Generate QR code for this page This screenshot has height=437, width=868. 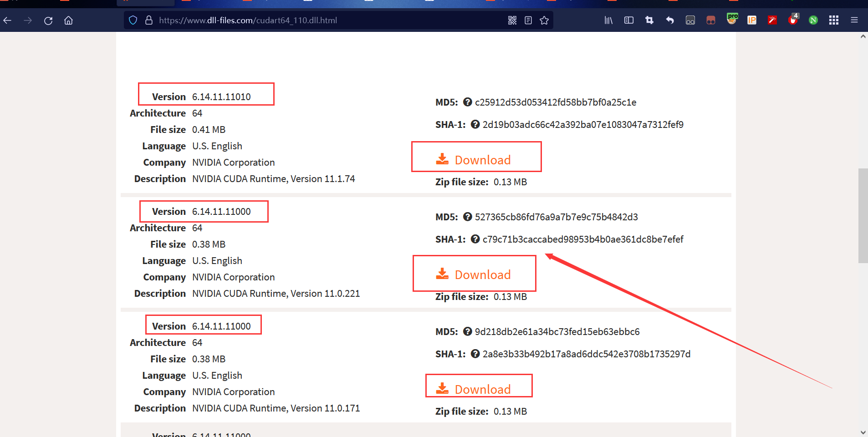(x=512, y=20)
